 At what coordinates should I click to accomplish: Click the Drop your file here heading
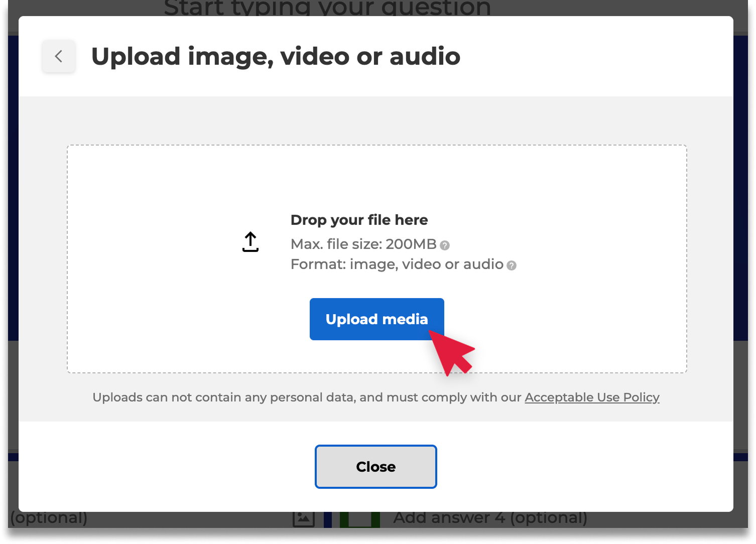tap(359, 220)
